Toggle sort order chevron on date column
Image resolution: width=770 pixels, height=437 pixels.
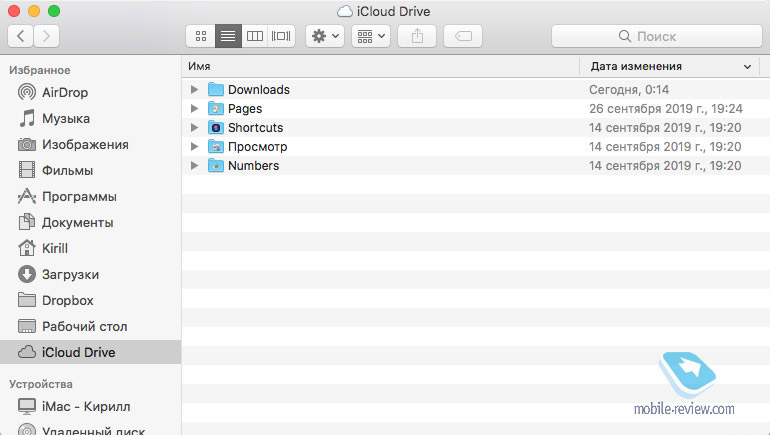(747, 67)
